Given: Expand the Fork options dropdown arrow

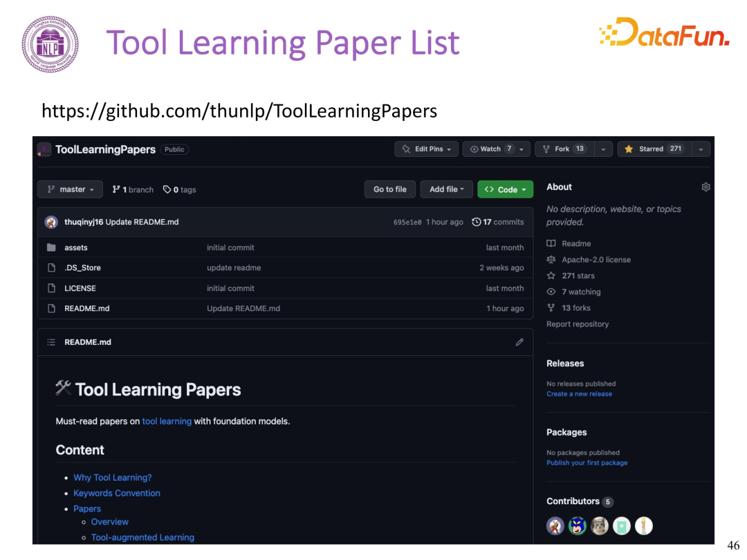Looking at the screenshot, I should (603, 149).
